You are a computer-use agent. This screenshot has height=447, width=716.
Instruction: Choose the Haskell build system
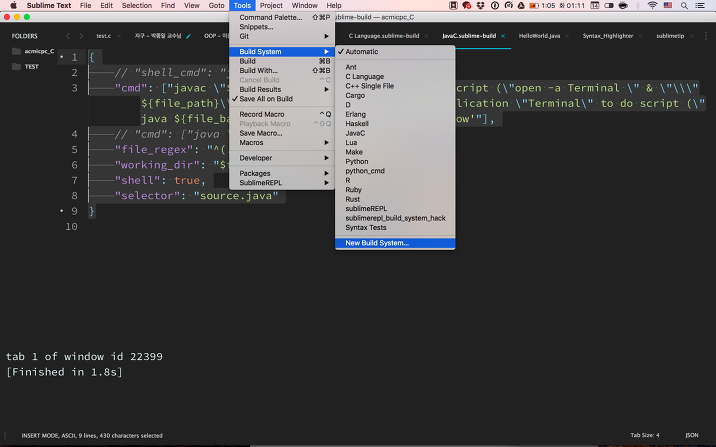395,124
